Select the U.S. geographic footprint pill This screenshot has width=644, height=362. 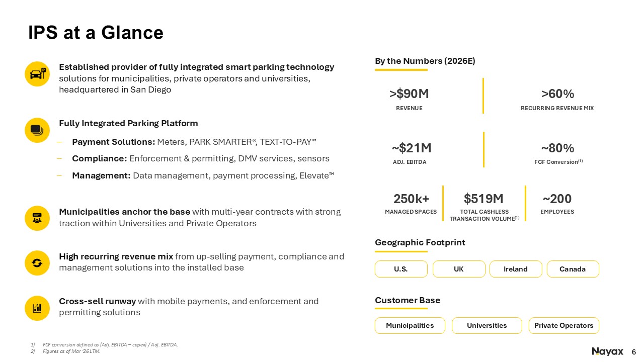pos(401,269)
